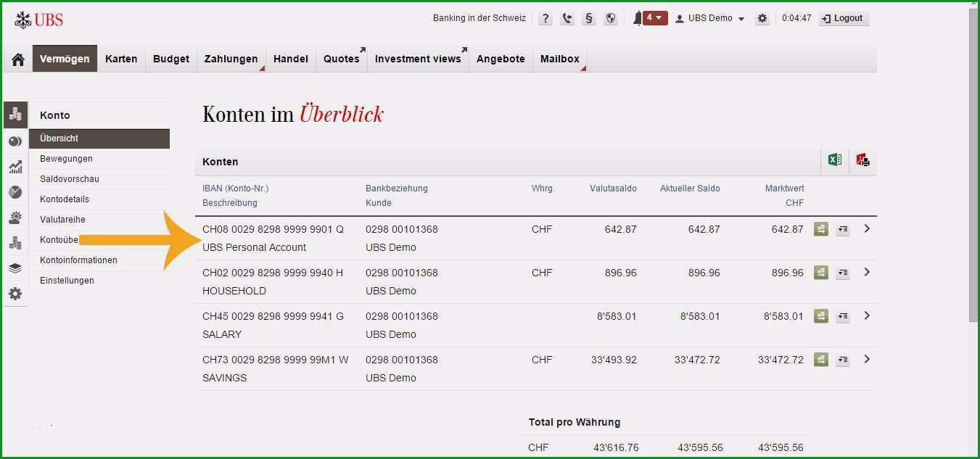Expand SAVINGS row chevron
980x459 pixels.
tap(867, 359)
